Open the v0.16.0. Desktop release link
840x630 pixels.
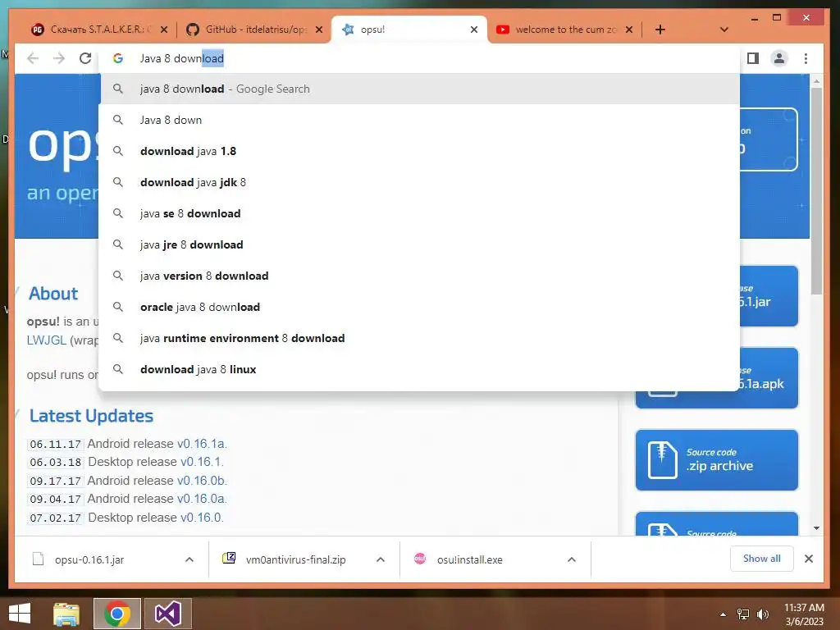tap(202, 518)
